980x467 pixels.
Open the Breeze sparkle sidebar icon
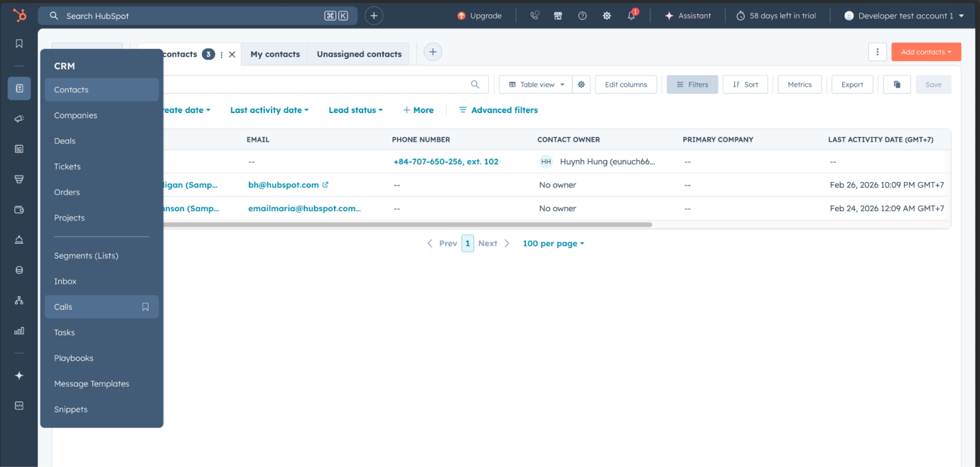point(19,375)
